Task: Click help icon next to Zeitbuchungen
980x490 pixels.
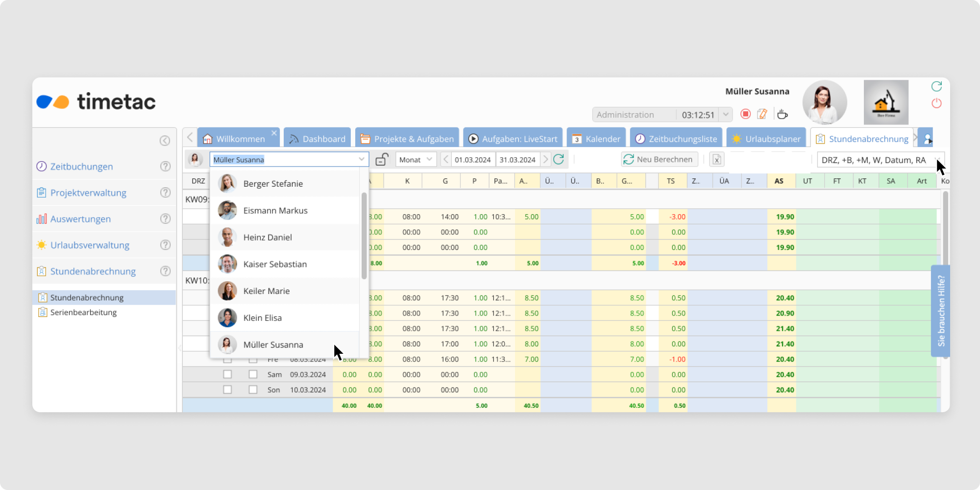Action: [166, 167]
